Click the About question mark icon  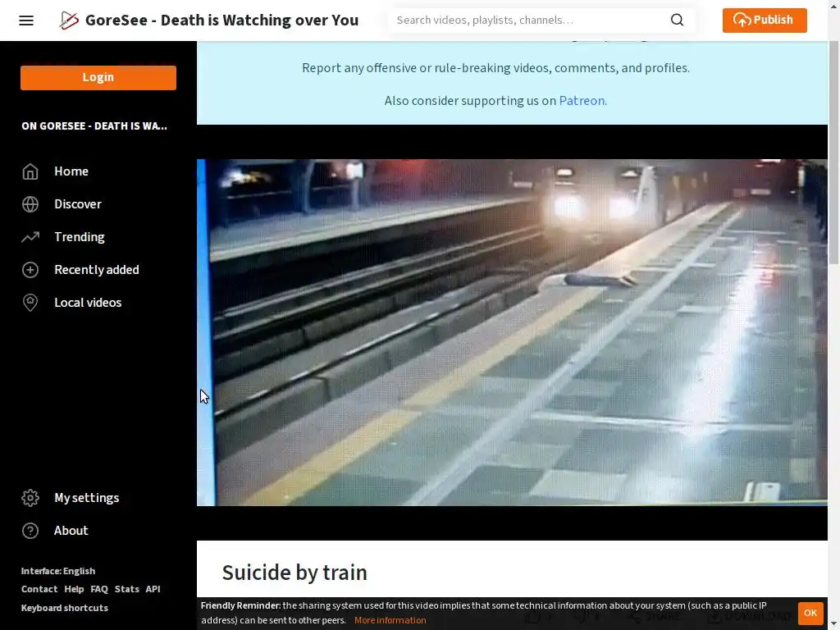(x=30, y=531)
